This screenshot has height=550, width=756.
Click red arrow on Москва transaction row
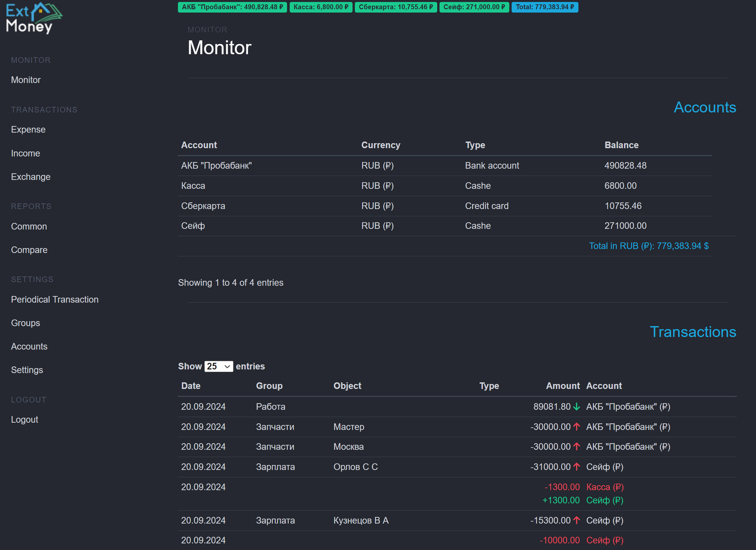pyautogui.click(x=576, y=447)
